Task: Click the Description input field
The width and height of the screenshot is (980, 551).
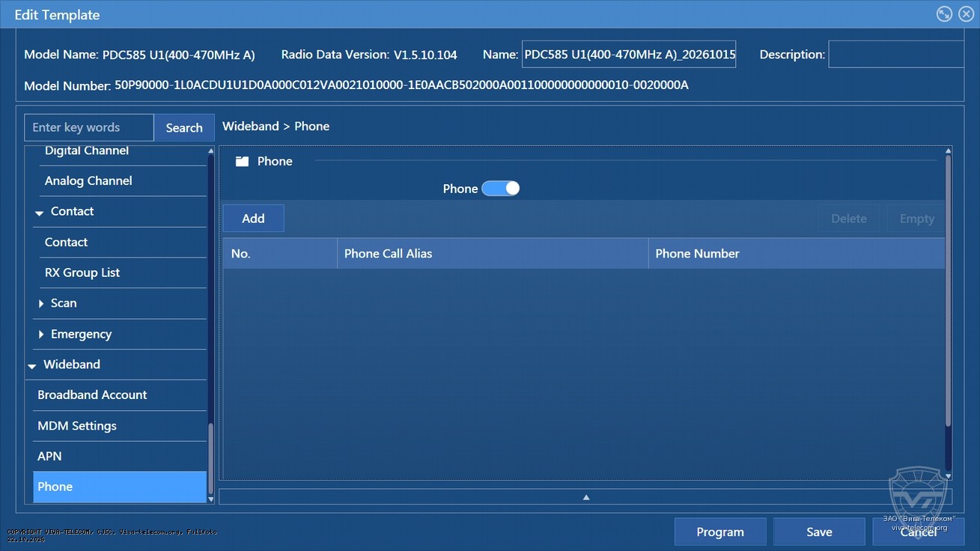Action: 896,55
